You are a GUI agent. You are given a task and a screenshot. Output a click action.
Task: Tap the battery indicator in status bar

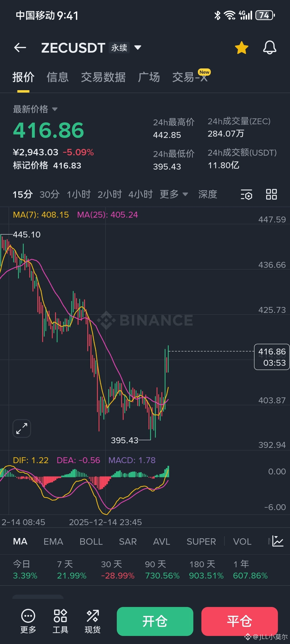pyautogui.click(x=265, y=15)
